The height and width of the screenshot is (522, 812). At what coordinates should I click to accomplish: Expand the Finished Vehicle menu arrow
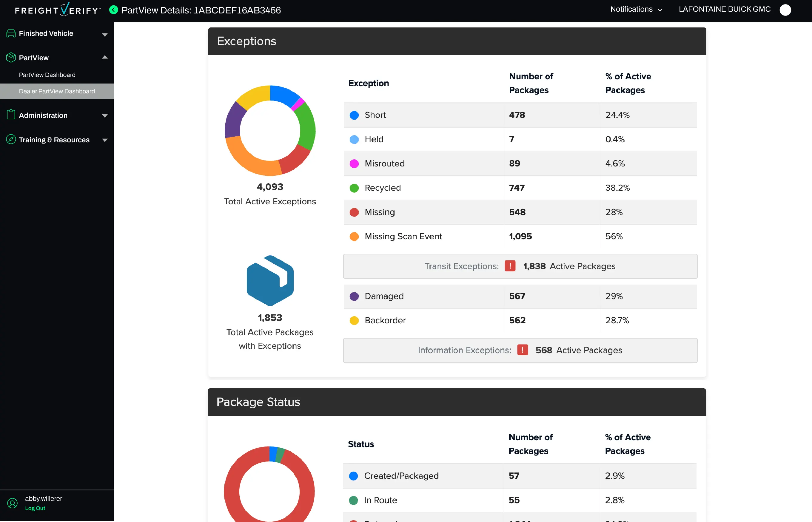coord(105,35)
